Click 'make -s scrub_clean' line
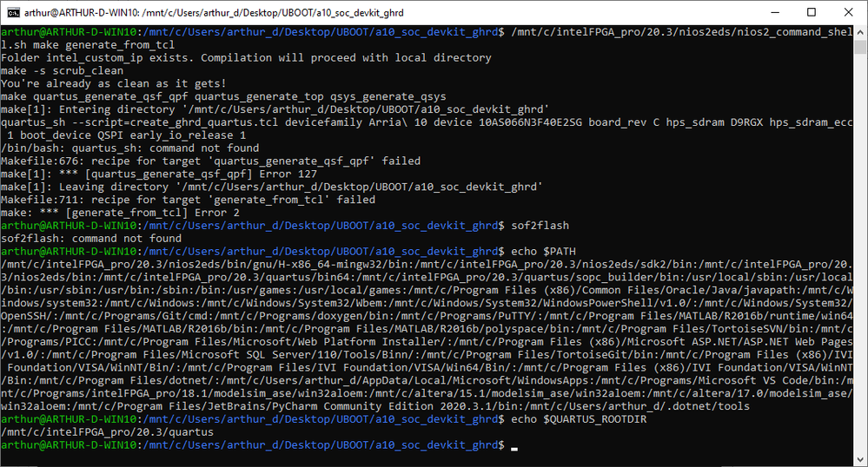This screenshot has height=467, width=868. [62, 71]
